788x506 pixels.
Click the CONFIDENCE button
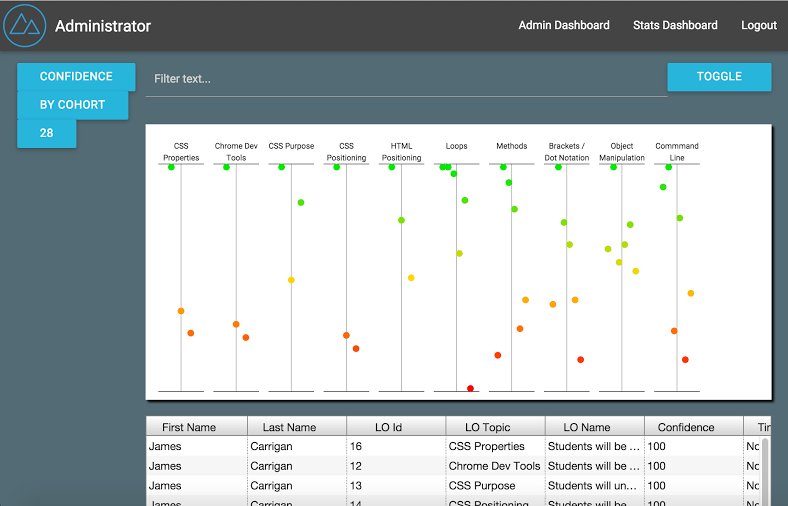tap(76, 76)
